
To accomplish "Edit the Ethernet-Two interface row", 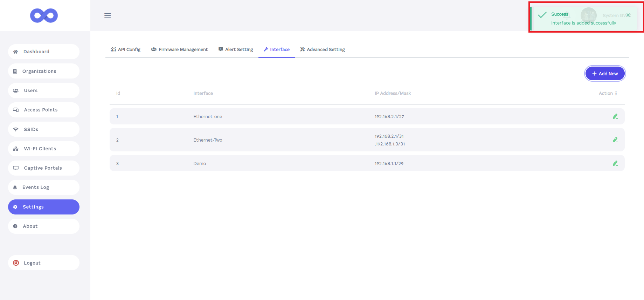I will click(x=615, y=140).
